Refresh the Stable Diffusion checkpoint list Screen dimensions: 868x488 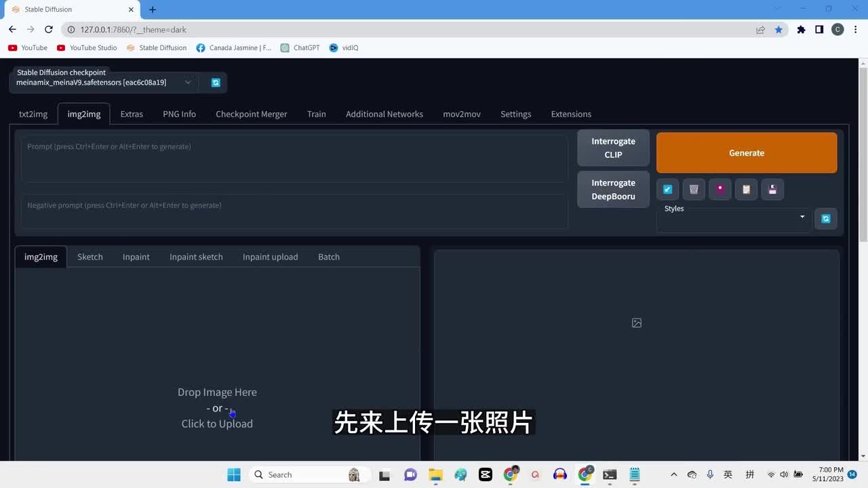[x=216, y=83]
